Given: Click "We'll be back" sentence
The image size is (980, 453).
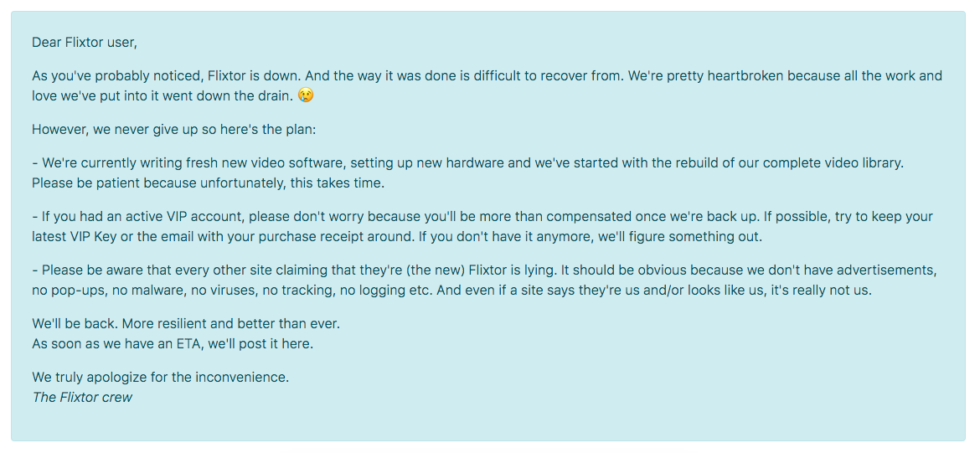Looking at the screenshot, I should tap(75, 325).
